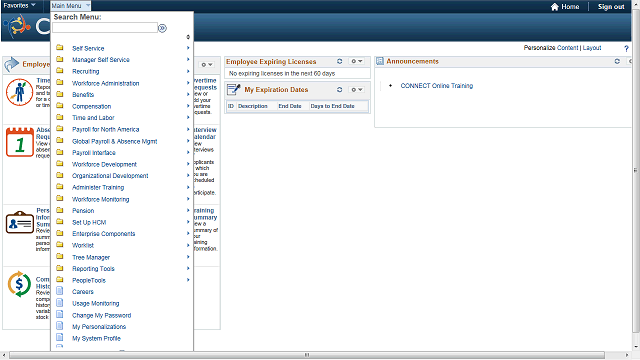
Task: Click the Home link text
Action: (x=570, y=7)
